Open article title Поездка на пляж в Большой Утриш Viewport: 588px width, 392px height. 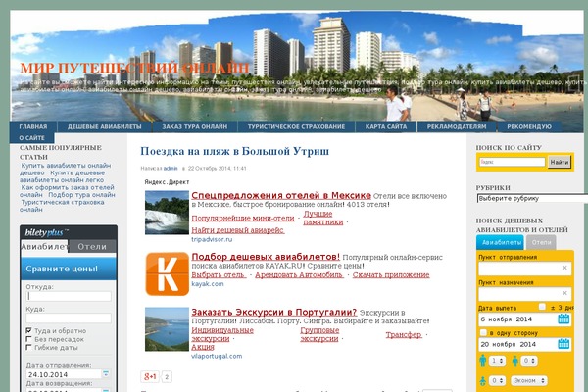point(235,151)
